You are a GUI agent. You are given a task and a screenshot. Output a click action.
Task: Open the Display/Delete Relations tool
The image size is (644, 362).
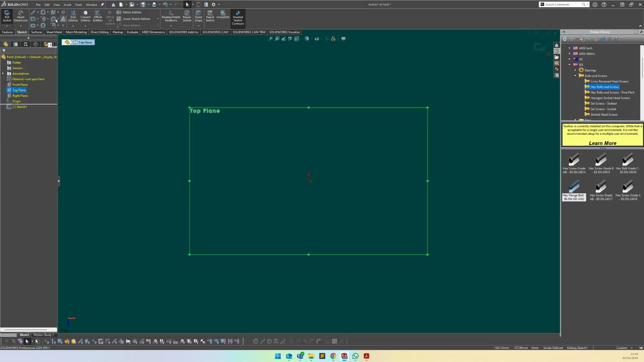coord(171,17)
